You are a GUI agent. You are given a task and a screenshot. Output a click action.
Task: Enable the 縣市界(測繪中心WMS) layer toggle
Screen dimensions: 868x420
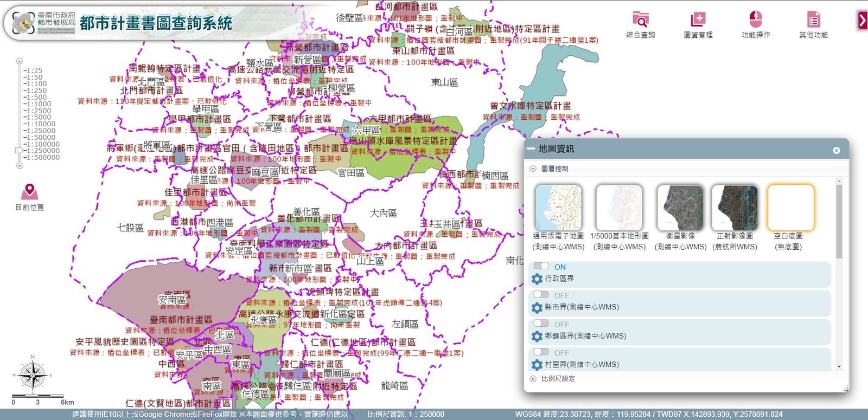point(541,295)
